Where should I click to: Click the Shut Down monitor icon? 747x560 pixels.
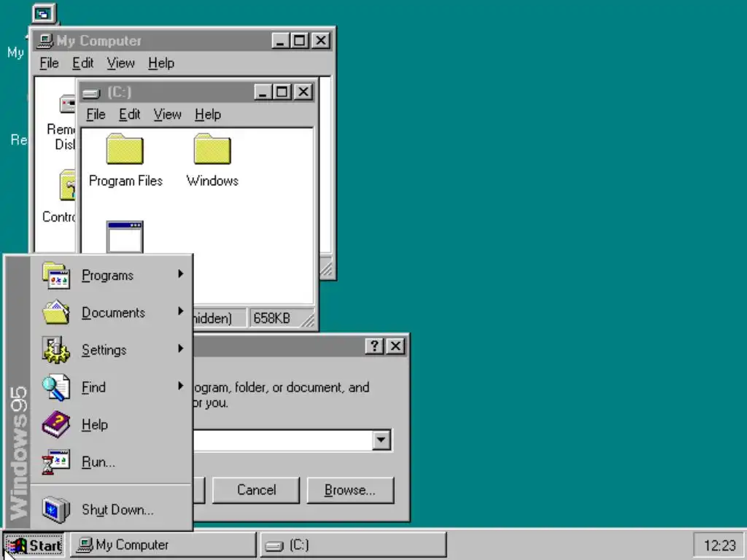coord(55,510)
